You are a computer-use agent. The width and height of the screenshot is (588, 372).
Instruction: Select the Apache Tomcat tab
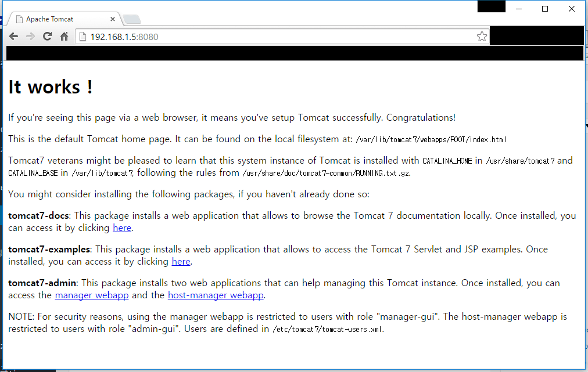[x=64, y=19]
